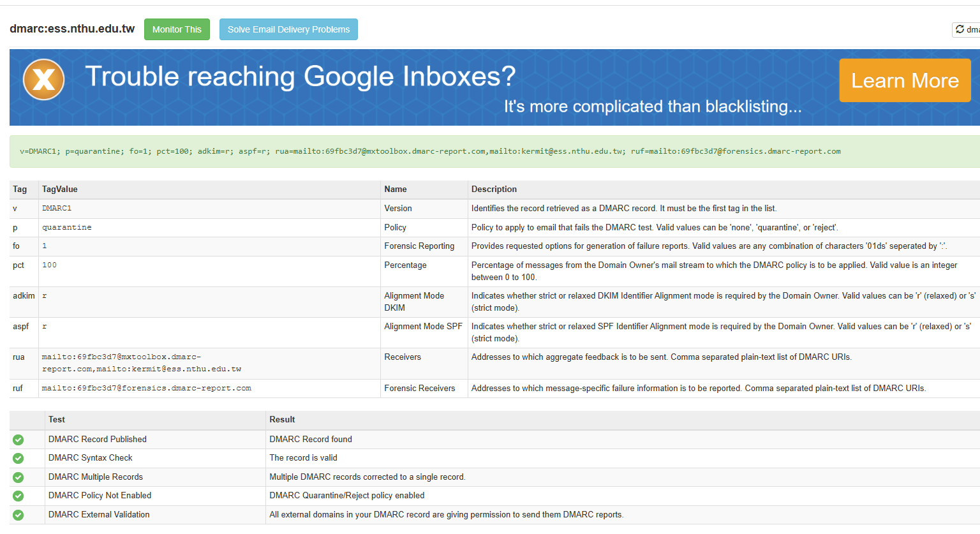This screenshot has height=534, width=980.
Task: Click the orange Learn More button
Action: pos(904,80)
